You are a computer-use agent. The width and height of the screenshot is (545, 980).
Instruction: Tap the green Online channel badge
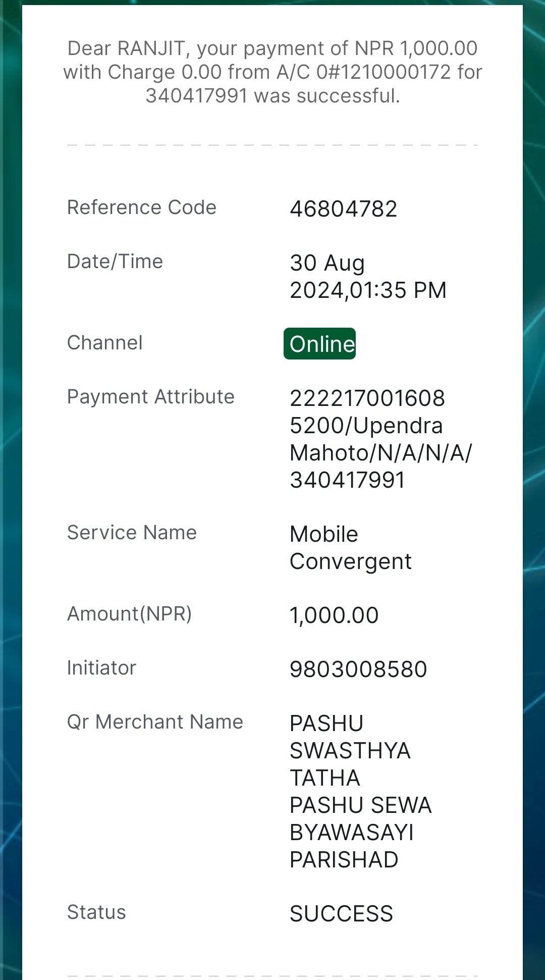[x=319, y=344]
